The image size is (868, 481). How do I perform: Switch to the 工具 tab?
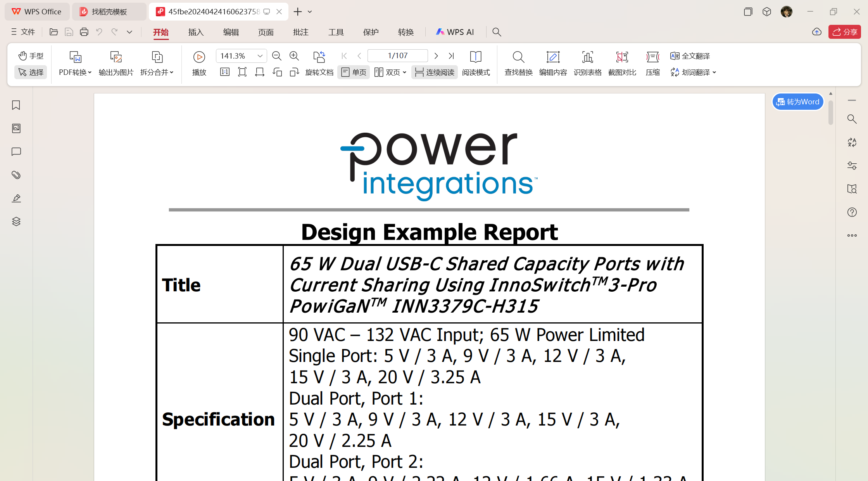point(336,32)
